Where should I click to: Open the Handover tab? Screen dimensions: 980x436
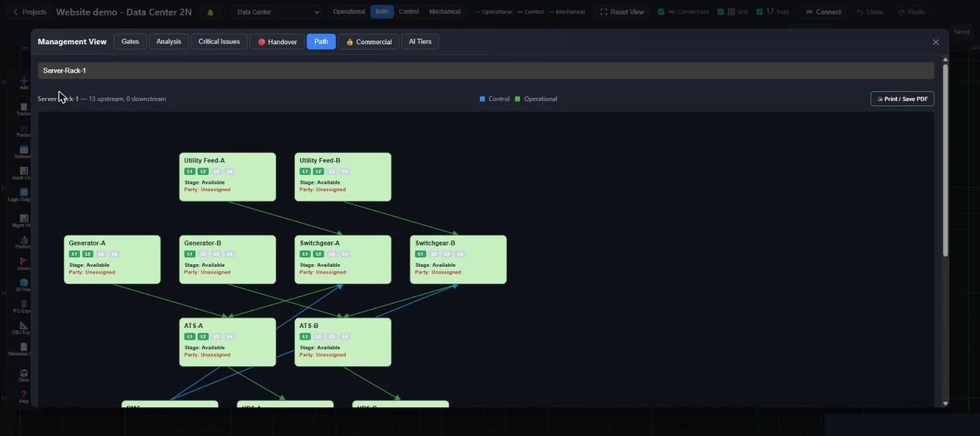click(x=277, y=42)
